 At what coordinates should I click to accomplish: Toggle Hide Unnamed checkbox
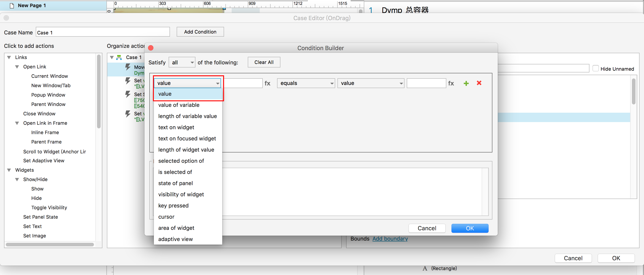coord(595,68)
